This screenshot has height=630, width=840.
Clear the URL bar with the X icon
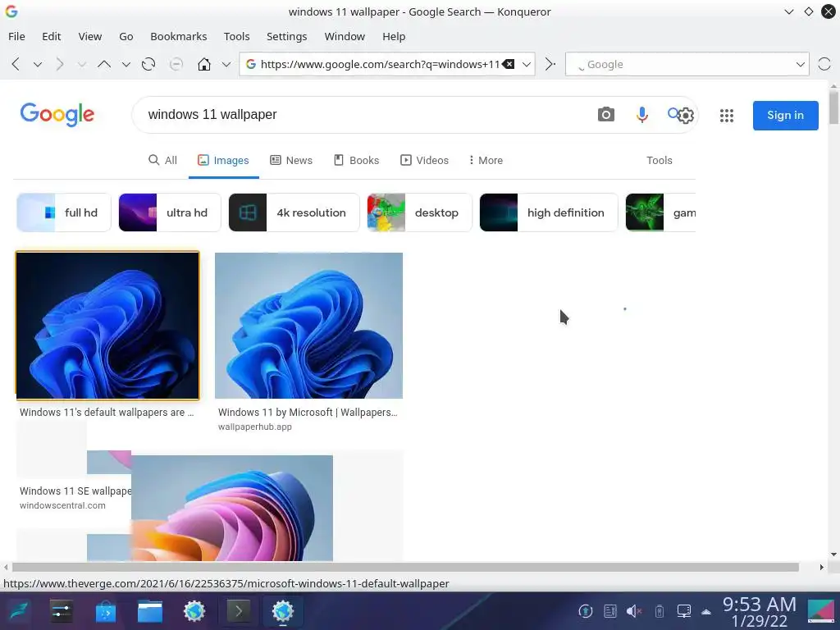coord(509,64)
